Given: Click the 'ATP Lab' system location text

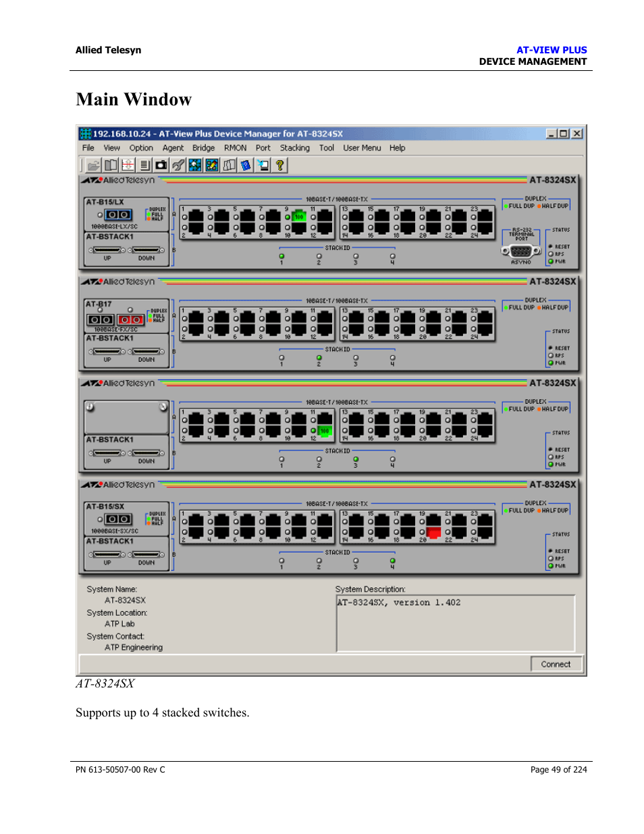Looking at the screenshot, I should pyautogui.click(x=119, y=624).
